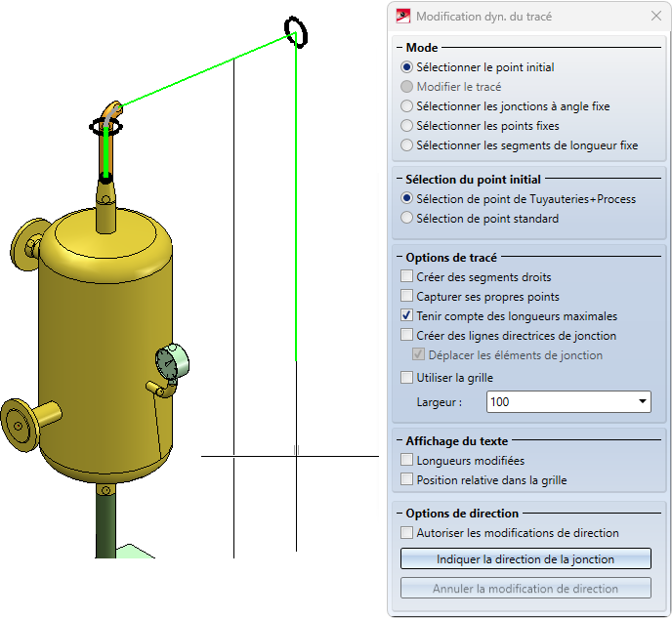Close the Modification dyn. du tracé dialog
Image resolution: width=672 pixels, height=618 pixels.
click(x=656, y=17)
